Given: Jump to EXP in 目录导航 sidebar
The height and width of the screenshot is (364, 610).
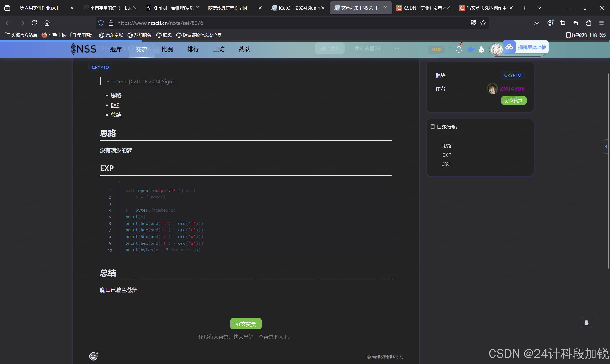Looking at the screenshot, I should coord(446,155).
